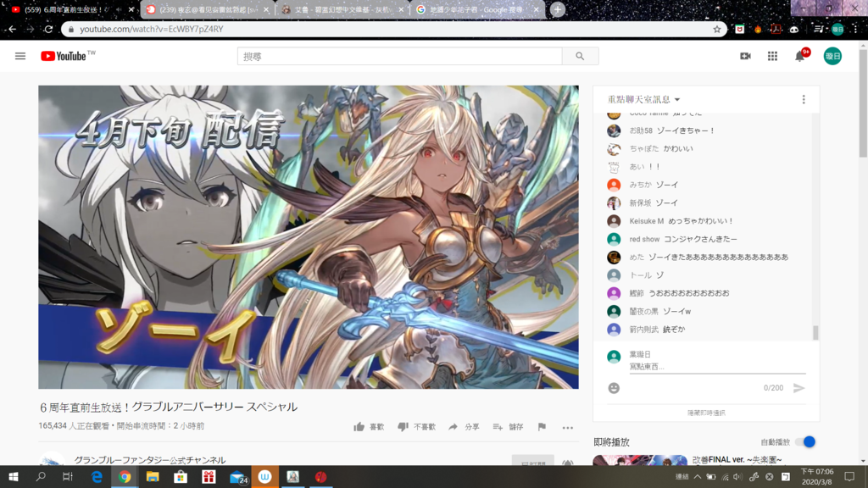Dislike the video with thumbs down

403,427
